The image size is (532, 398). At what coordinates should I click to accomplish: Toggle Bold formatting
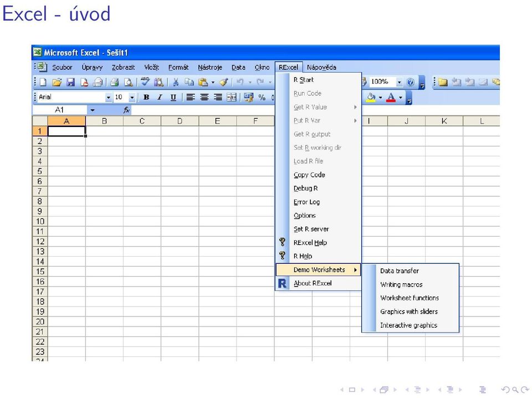[x=146, y=97]
